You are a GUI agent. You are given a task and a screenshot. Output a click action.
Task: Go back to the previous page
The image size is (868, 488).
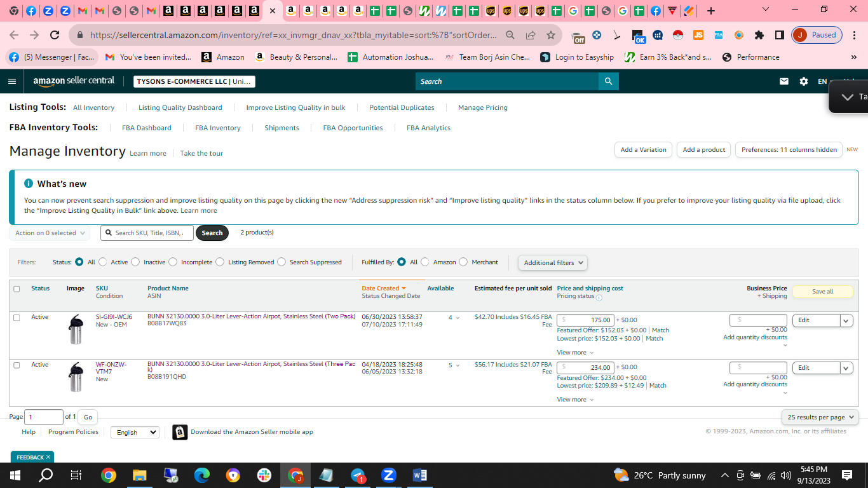pos(14,35)
